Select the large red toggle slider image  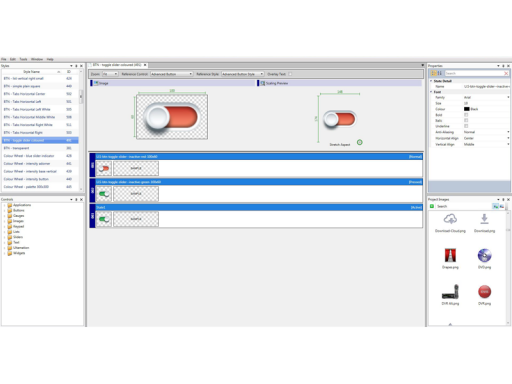click(172, 117)
